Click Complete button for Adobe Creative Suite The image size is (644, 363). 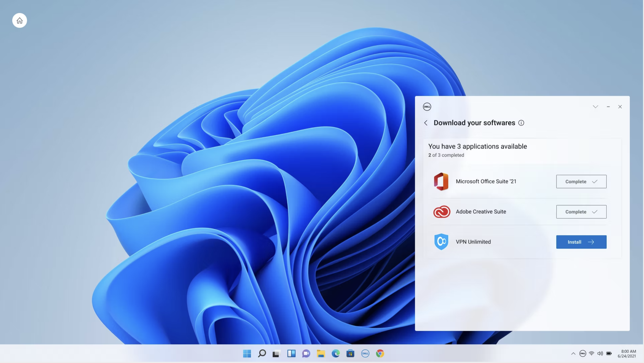tap(581, 212)
